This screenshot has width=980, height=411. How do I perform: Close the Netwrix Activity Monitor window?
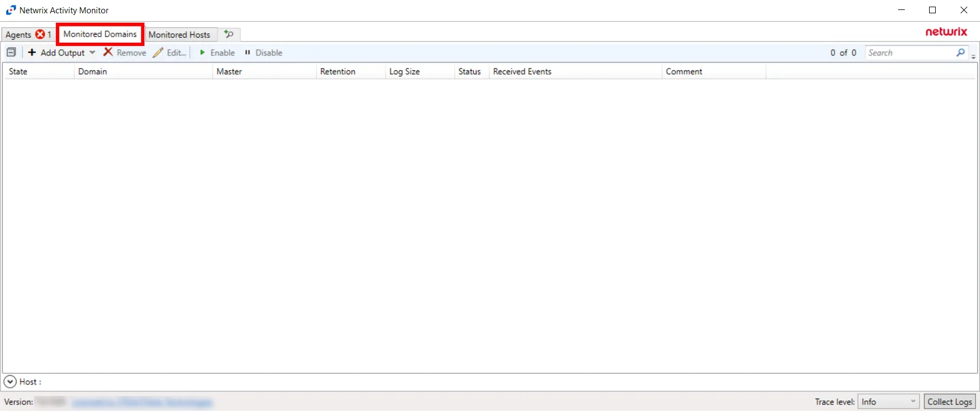[x=963, y=10]
